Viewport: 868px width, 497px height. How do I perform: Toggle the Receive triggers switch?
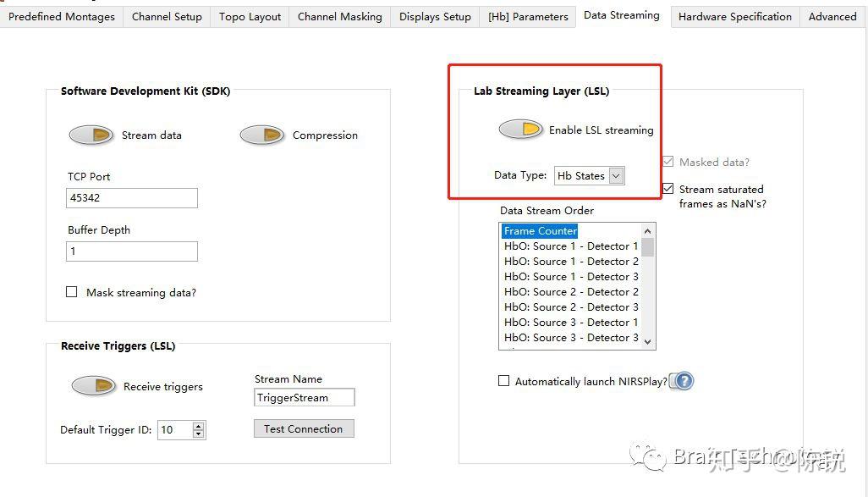(x=93, y=386)
